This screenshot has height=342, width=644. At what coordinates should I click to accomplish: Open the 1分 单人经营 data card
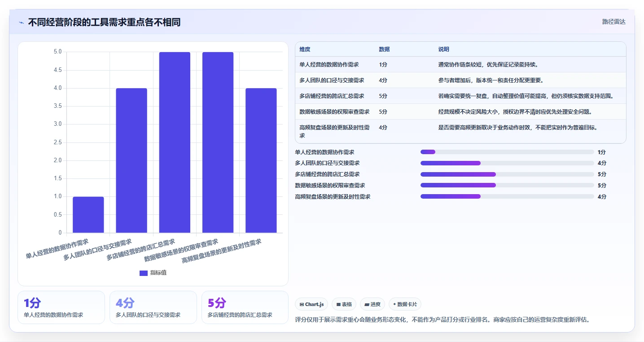(x=61, y=307)
